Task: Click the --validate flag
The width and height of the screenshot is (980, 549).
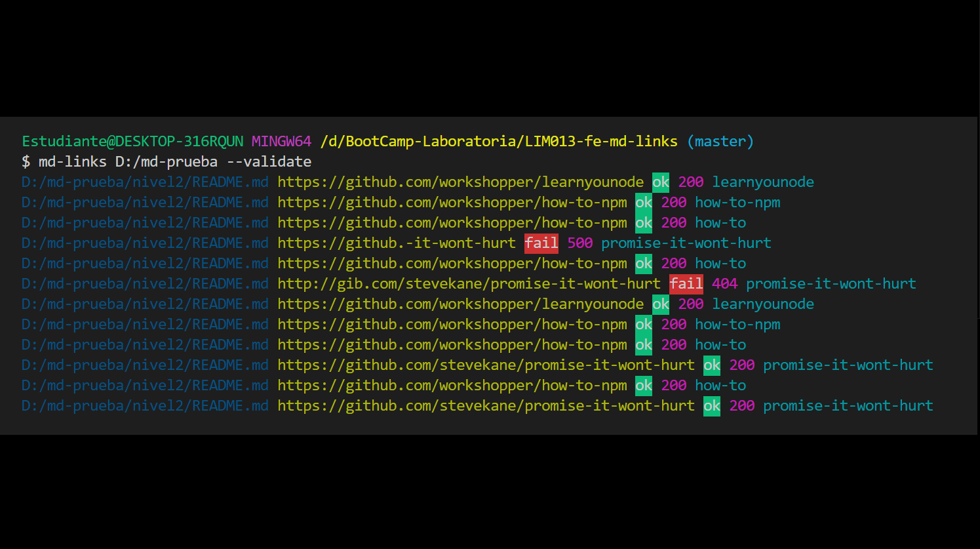Action: pyautogui.click(x=269, y=161)
